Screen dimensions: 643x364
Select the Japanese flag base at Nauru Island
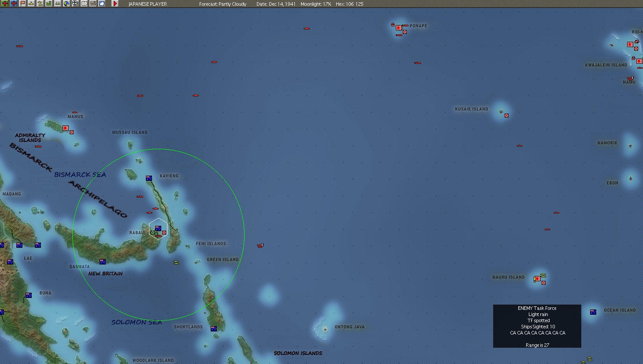point(538,279)
